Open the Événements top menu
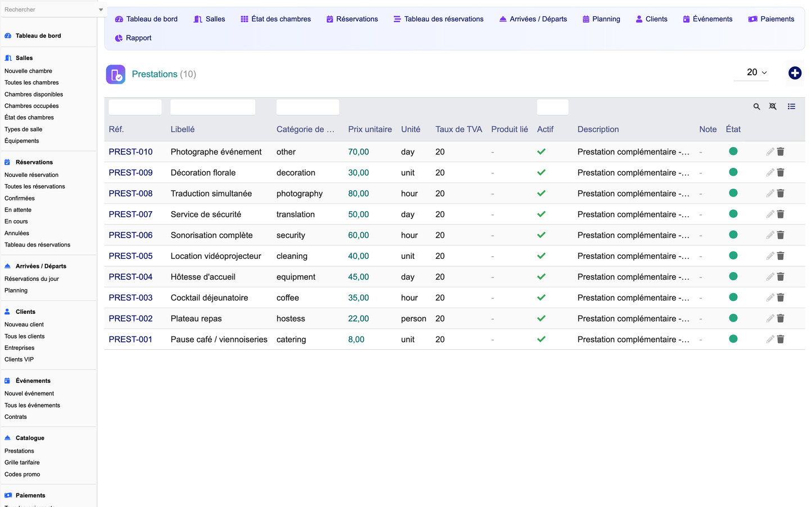The width and height of the screenshot is (812, 507). point(707,19)
